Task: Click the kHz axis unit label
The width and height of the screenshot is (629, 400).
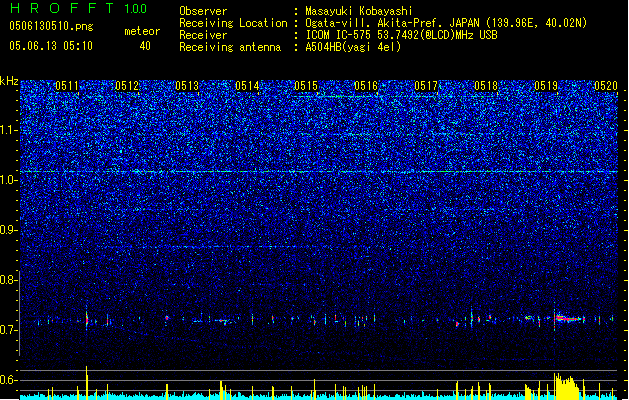Action: click(9, 81)
